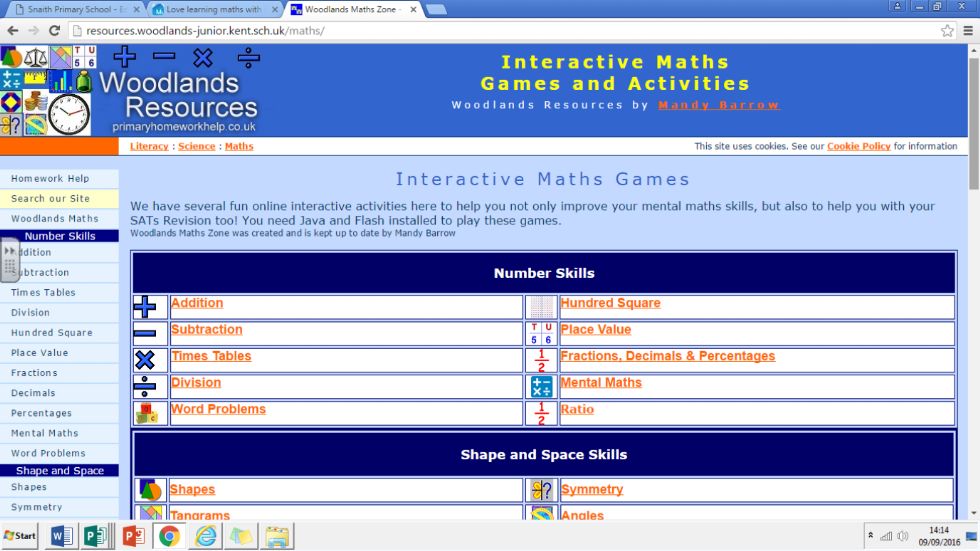Open the Science link
This screenshot has width=980, height=551.
[x=196, y=146]
